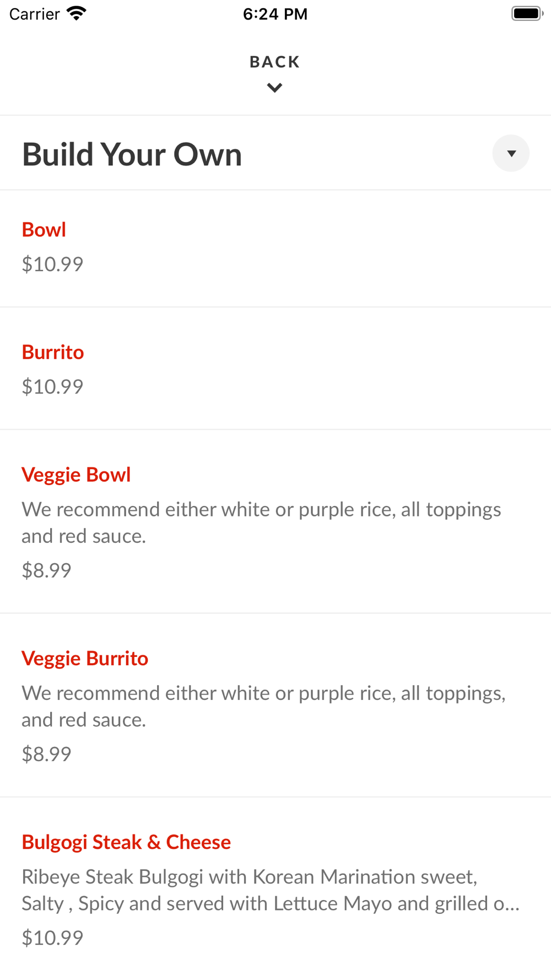The image size is (551, 980).
Task: Tap the Veggie Burrito description text
Action: point(263,706)
